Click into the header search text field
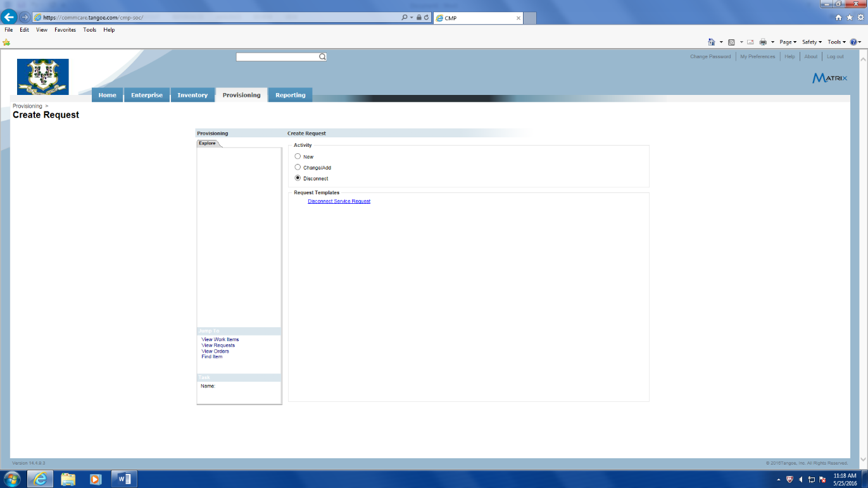 click(277, 57)
